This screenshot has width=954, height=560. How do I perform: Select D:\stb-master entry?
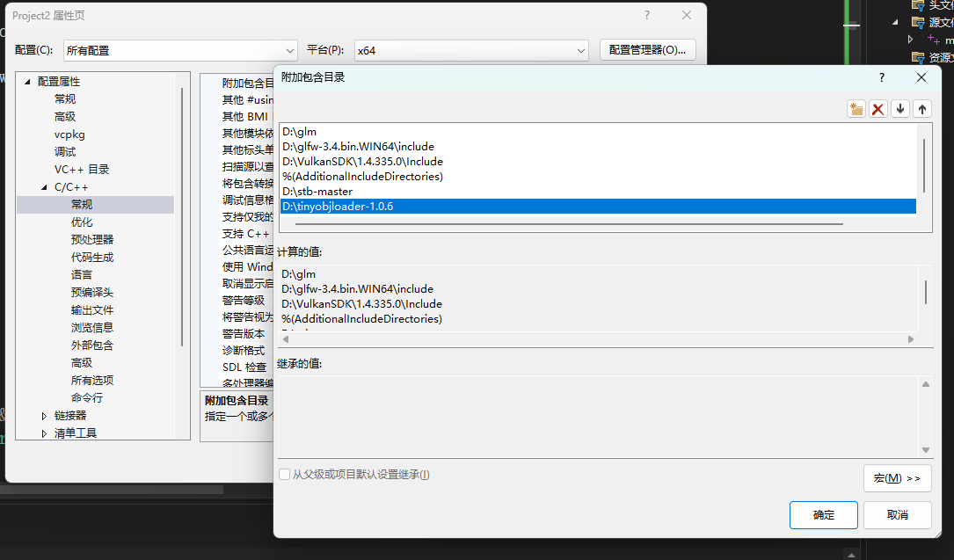pyautogui.click(x=598, y=192)
